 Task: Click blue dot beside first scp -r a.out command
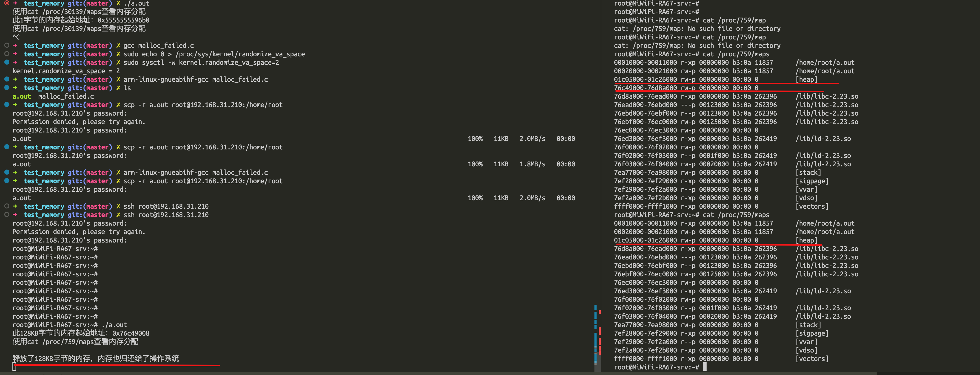(x=6, y=104)
